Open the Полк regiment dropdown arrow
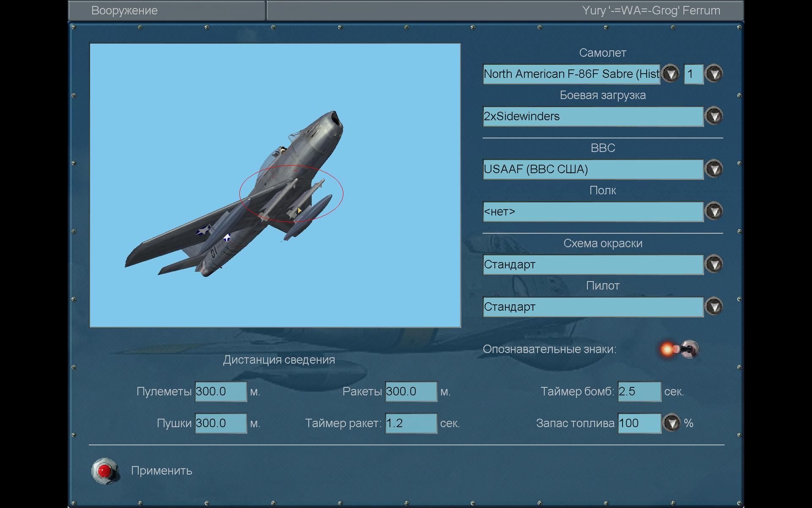The image size is (812, 508). 714,211
